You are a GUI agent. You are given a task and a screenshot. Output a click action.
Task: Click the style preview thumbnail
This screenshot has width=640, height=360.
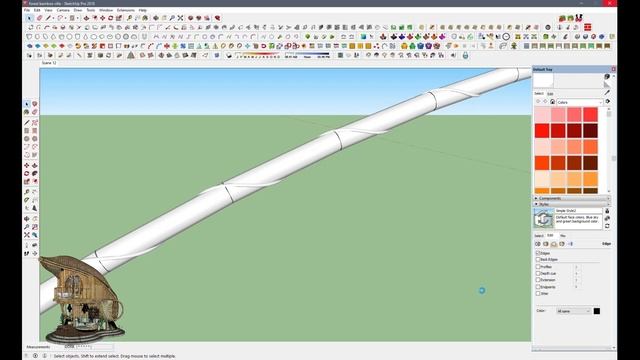tap(544, 218)
